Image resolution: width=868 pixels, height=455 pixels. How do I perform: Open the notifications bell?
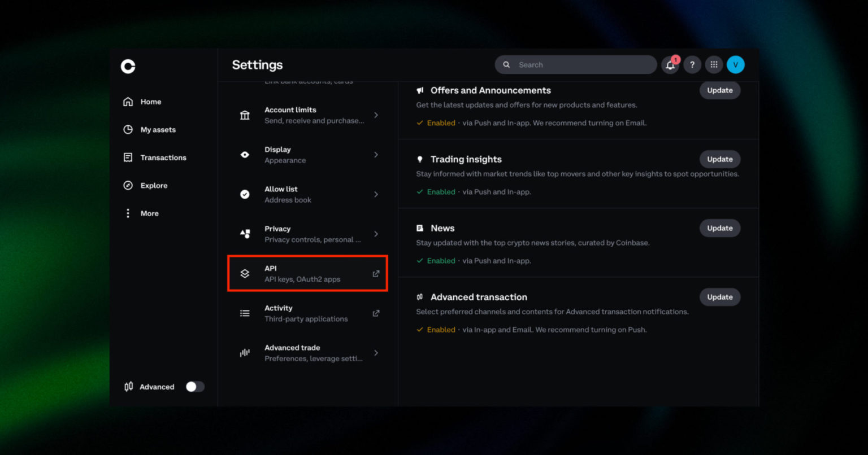670,64
